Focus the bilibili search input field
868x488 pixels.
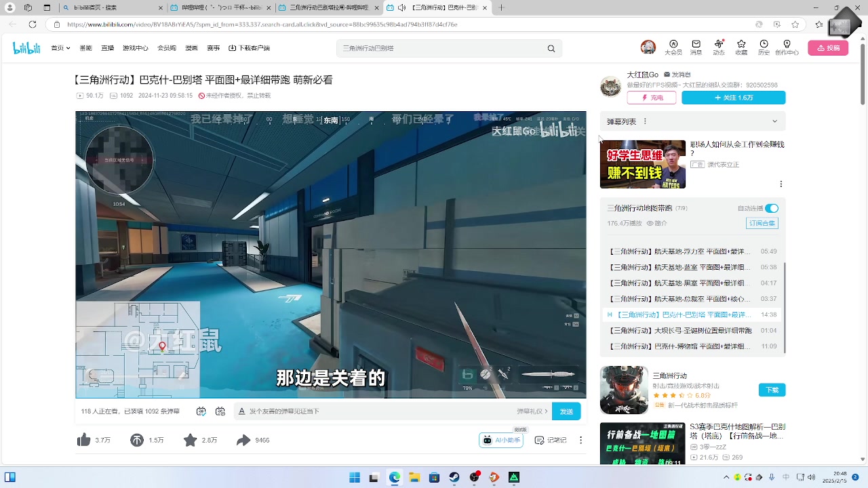point(442,48)
